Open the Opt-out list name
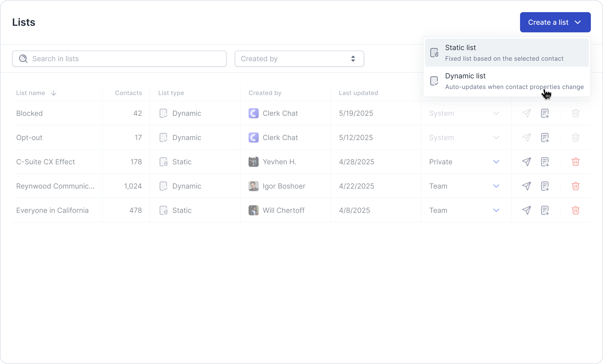The width and height of the screenshot is (603, 364). pos(29,138)
